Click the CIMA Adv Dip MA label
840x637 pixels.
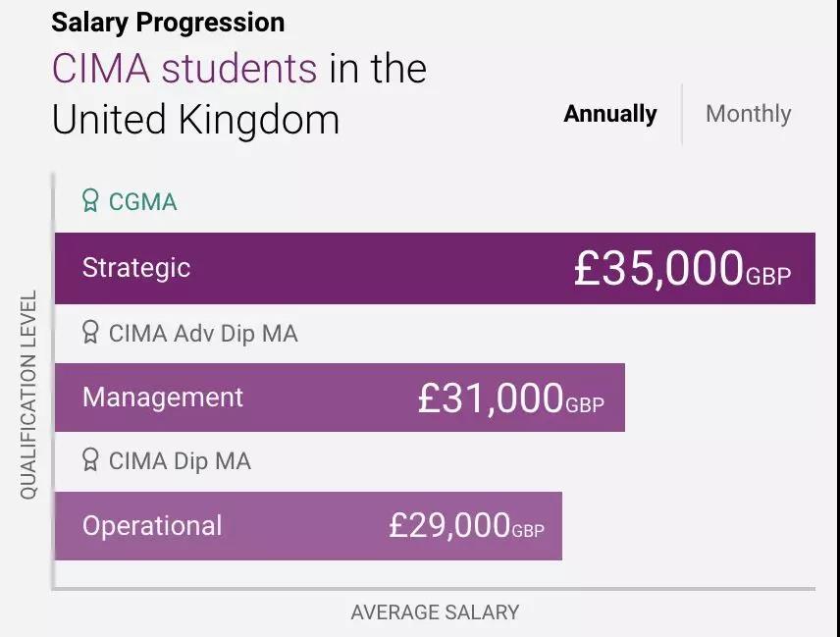[x=203, y=334]
